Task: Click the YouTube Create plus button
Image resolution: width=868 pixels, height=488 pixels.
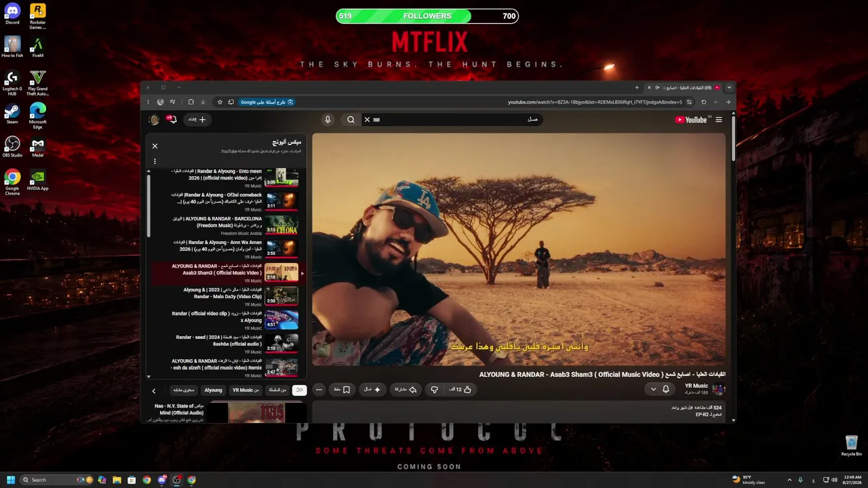Action: (x=197, y=120)
